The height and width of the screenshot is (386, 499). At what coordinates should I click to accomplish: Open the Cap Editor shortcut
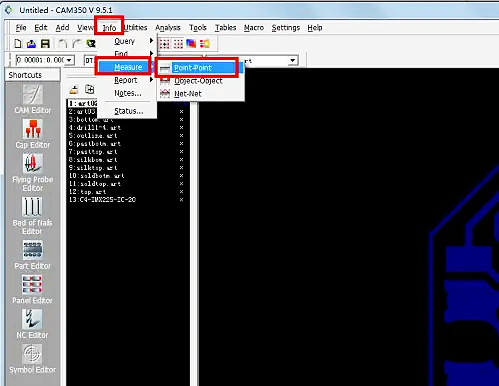click(33, 134)
